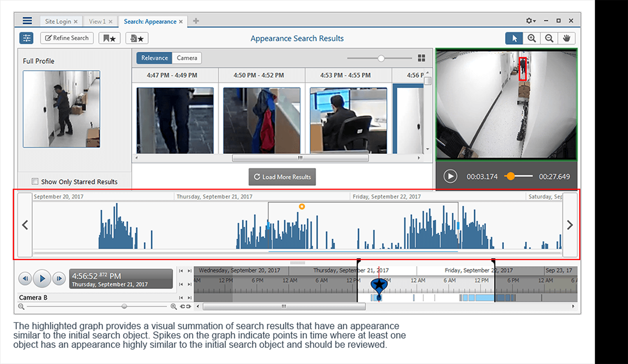Jump to next event on Camera B row
This screenshot has height=364, width=628.
point(189,298)
